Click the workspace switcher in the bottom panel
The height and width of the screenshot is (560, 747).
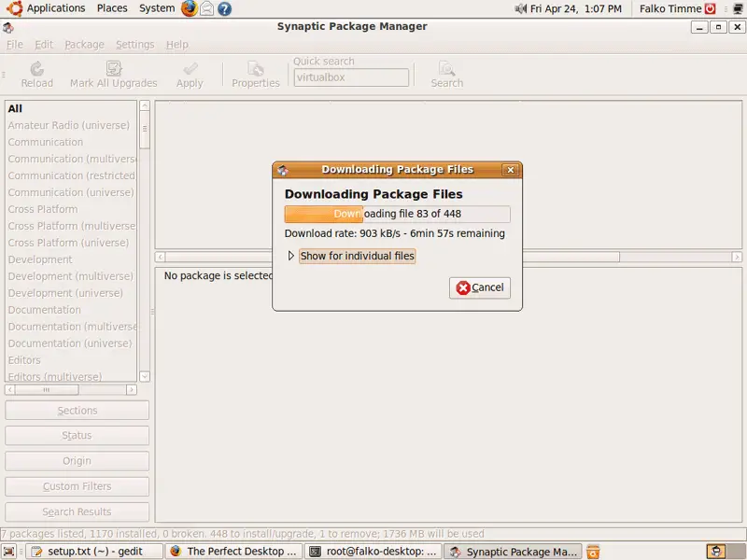pyautogui.click(x=726, y=552)
